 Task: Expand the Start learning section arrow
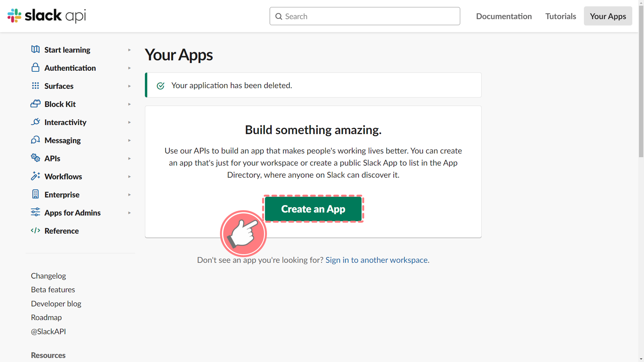(129, 50)
